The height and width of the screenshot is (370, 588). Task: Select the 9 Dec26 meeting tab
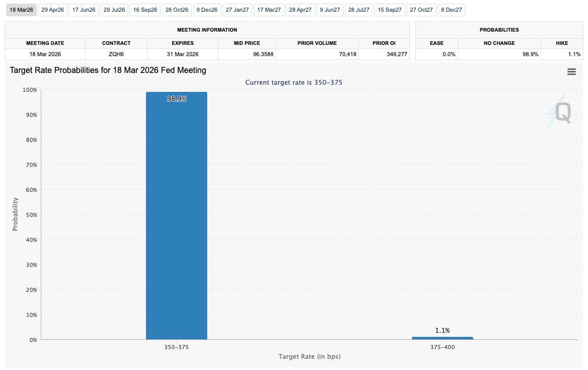tap(207, 10)
